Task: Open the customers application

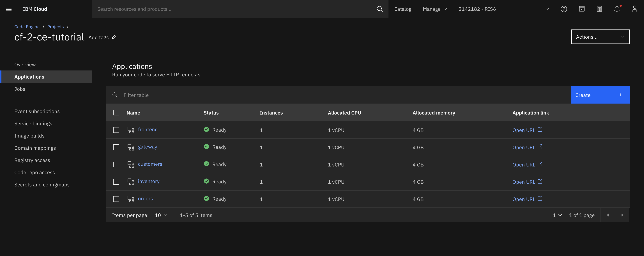Action: [x=150, y=164]
